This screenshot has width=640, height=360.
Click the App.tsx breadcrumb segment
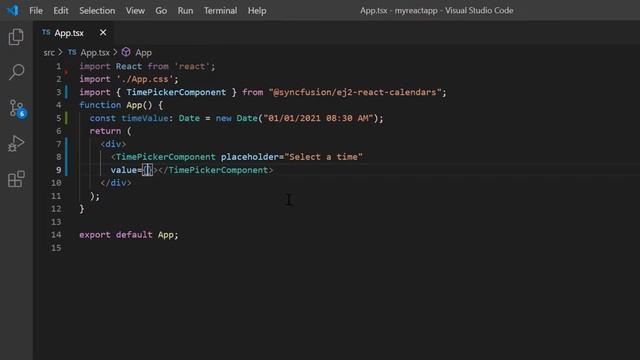(95, 53)
